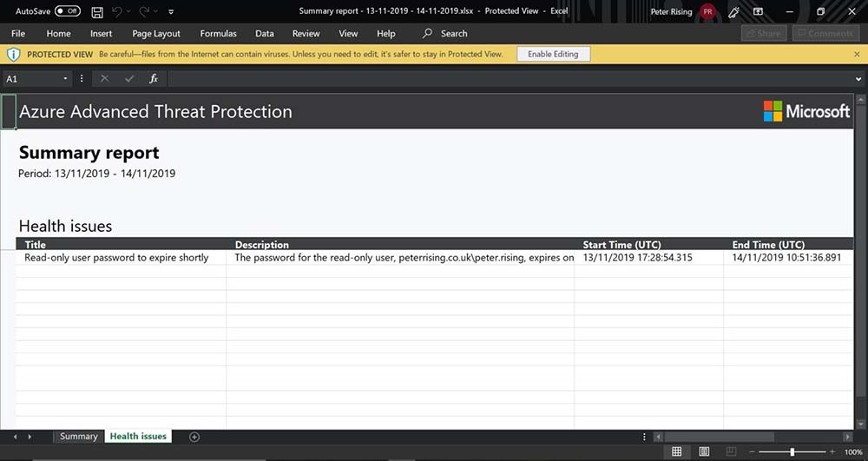Click the Save disk icon
This screenshot has height=461, width=868.
(97, 11)
